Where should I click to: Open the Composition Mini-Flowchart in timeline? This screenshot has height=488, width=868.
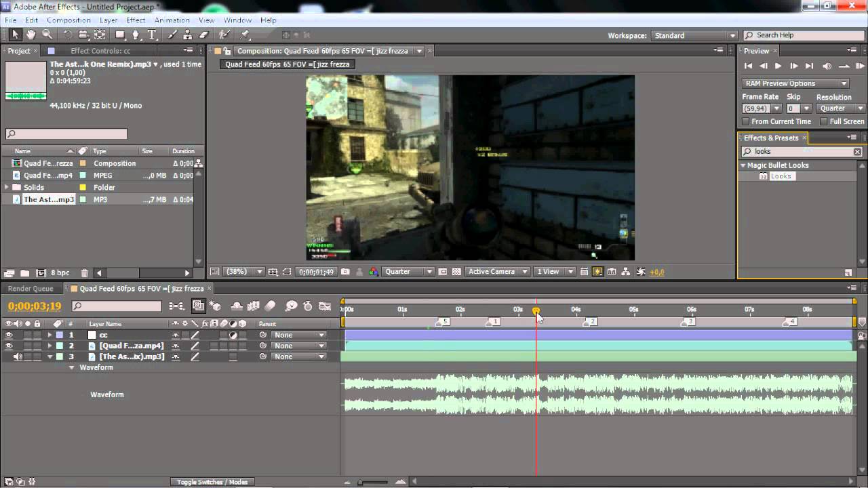176,306
